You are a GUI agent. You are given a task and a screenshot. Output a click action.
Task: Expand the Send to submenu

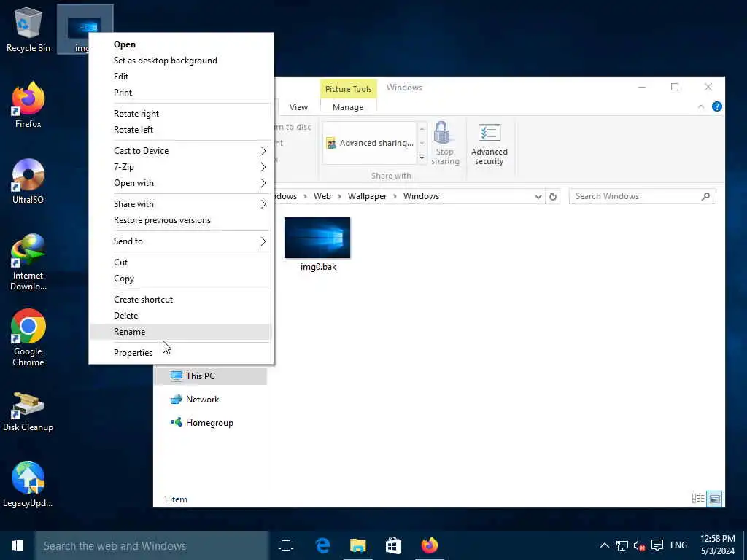click(x=181, y=241)
